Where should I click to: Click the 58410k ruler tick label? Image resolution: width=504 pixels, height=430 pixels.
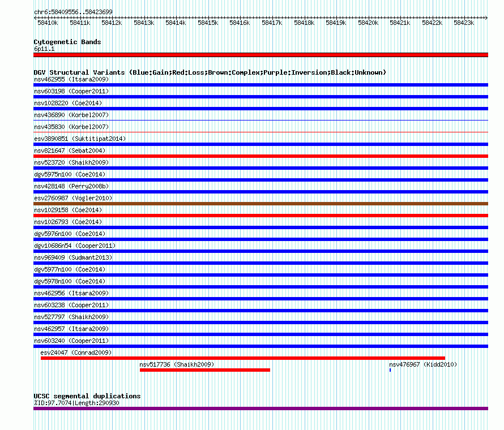click(x=48, y=23)
